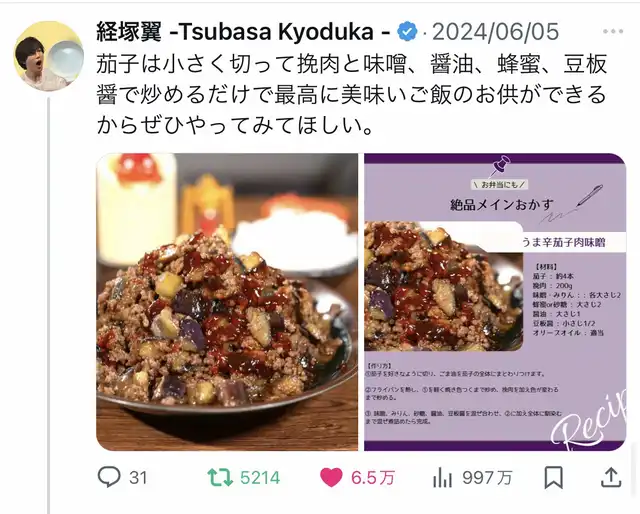Click the 5214 retweet count
The width and height of the screenshot is (640, 514).
[260, 477]
